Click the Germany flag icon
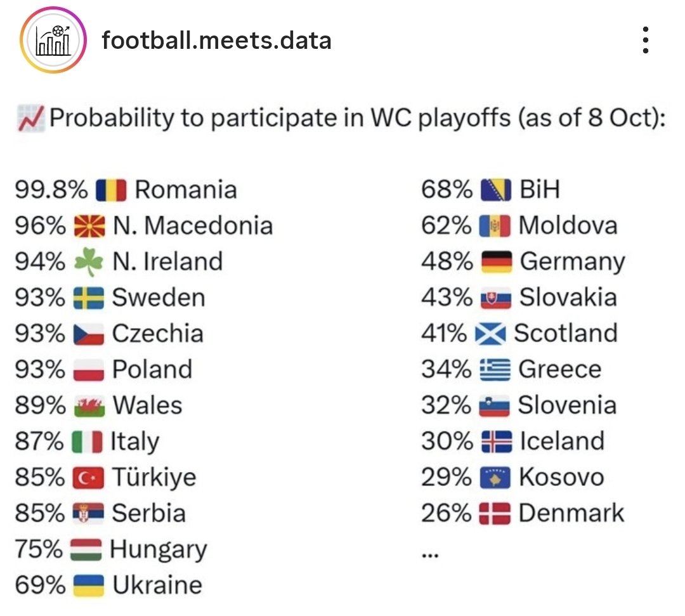The image size is (685, 616). coord(497,262)
